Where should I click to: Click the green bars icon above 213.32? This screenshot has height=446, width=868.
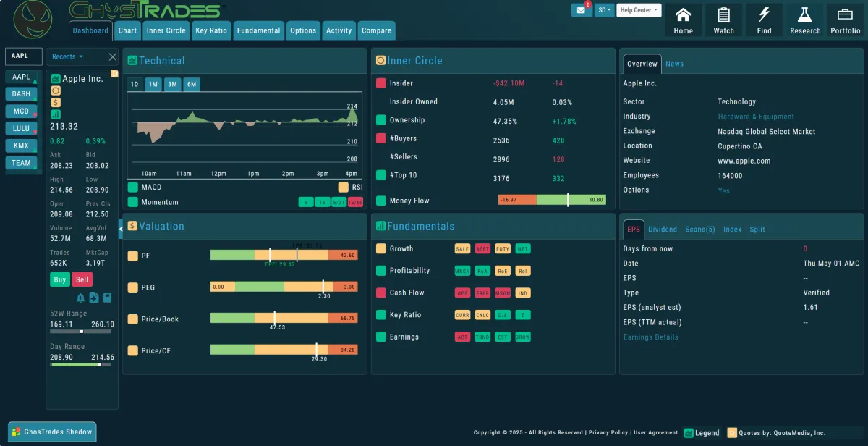pyautogui.click(x=56, y=114)
